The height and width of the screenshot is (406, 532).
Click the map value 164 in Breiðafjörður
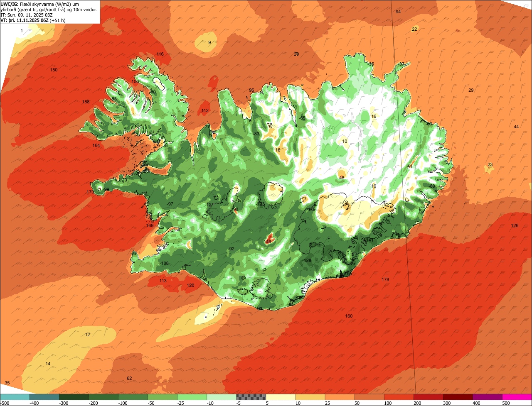(96, 146)
